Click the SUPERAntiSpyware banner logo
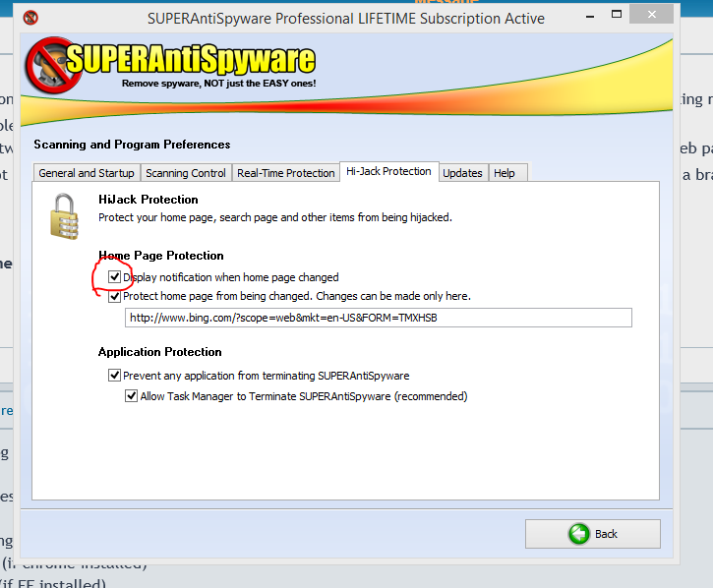 point(170,65)
